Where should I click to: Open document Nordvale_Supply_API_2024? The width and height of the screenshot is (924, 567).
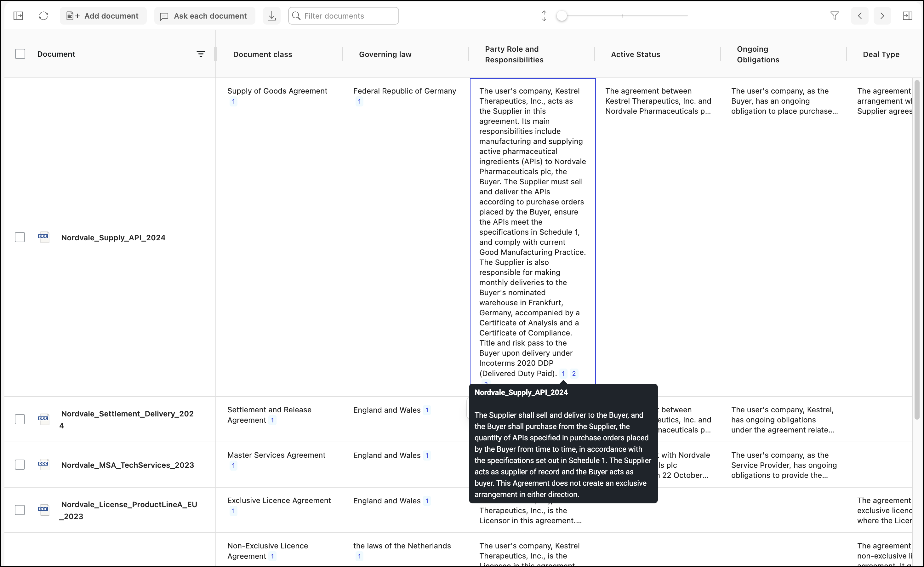pyautogui.click(x=113, y=238)
